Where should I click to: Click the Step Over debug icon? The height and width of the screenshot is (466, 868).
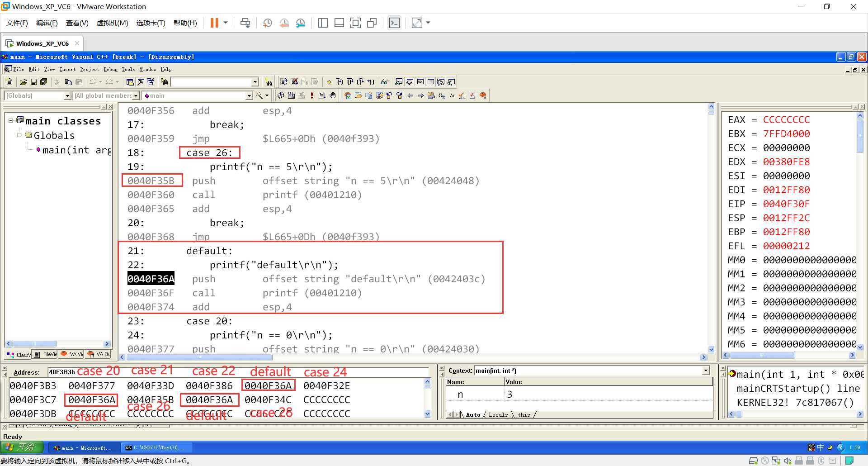tap(350, 82)
